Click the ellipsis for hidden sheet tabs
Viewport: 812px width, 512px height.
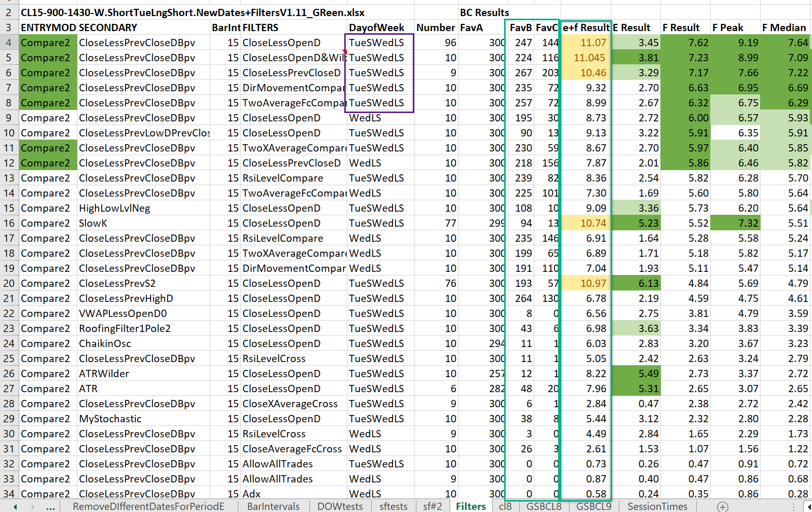pos(50,507)
